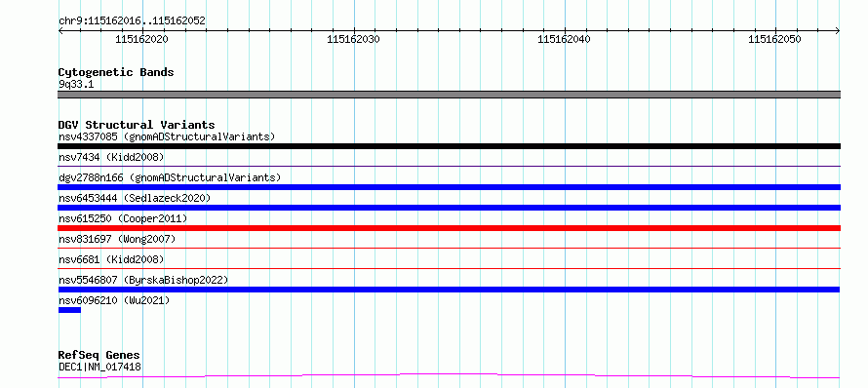This screenshot has height=388, width=868.
Task: Click nsv615250 (Cooper2011) label
Action: (x=123, y=218)
